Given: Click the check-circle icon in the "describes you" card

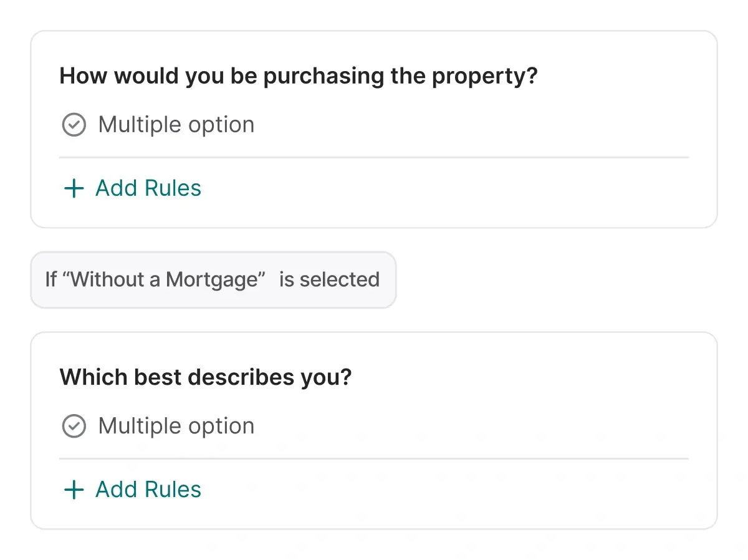Looking at the screenshot, I should point(74,426).
